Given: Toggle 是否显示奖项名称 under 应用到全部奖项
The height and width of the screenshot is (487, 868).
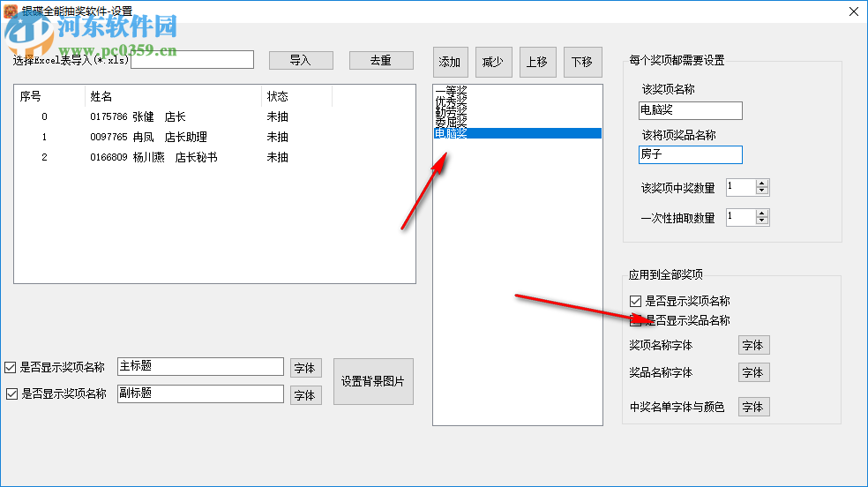Looking at the screenshot, I should (635, 301).
